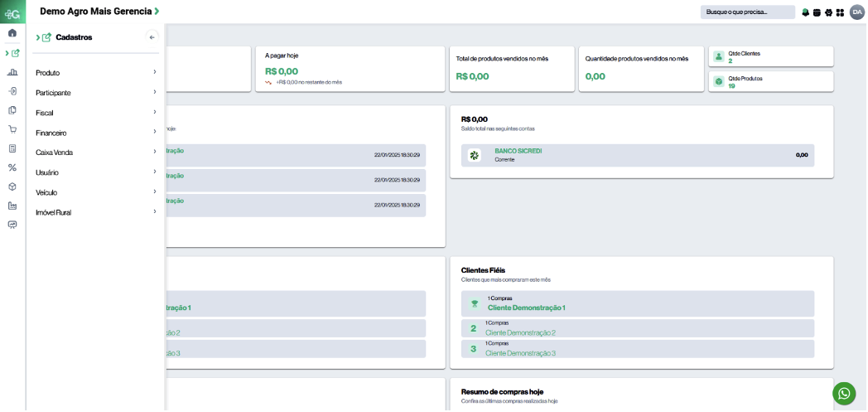Click the calculator icon in sidebar
This screenshot has height=412, width=868.
coord(12,148)
